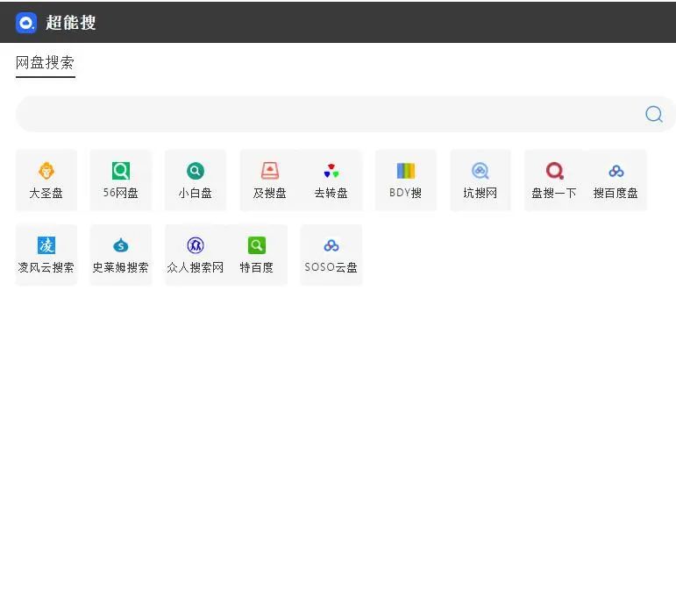
Task: Select the BDY搜 rainbow stripes icon
Action: pyautogui.click(x=406, y=171)
